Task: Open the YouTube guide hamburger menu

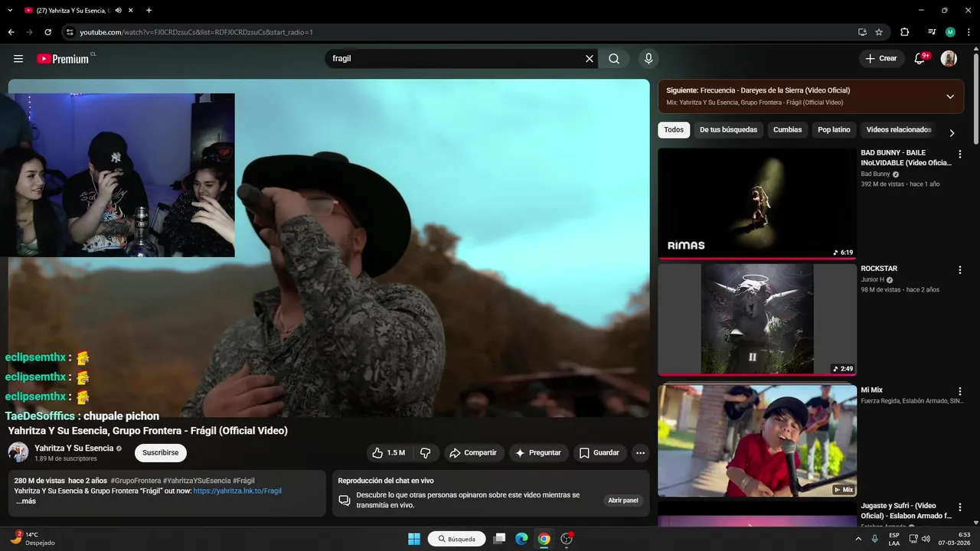Action: coord(18,59)
